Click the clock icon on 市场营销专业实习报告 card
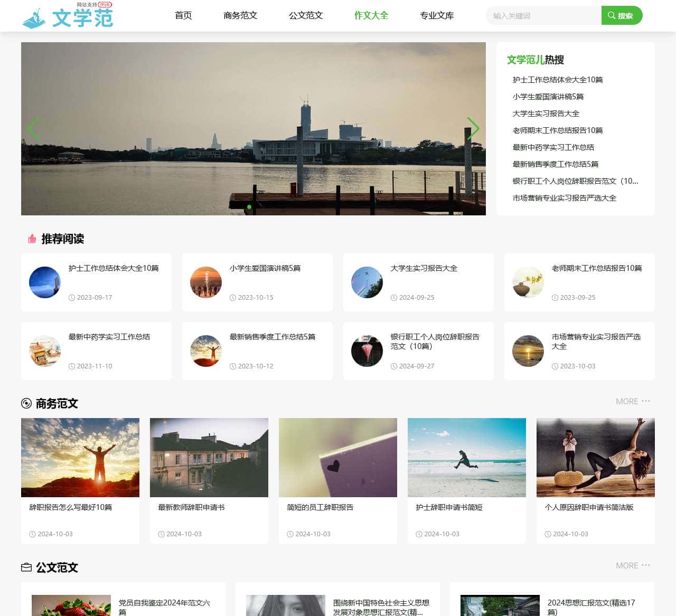 554,366
